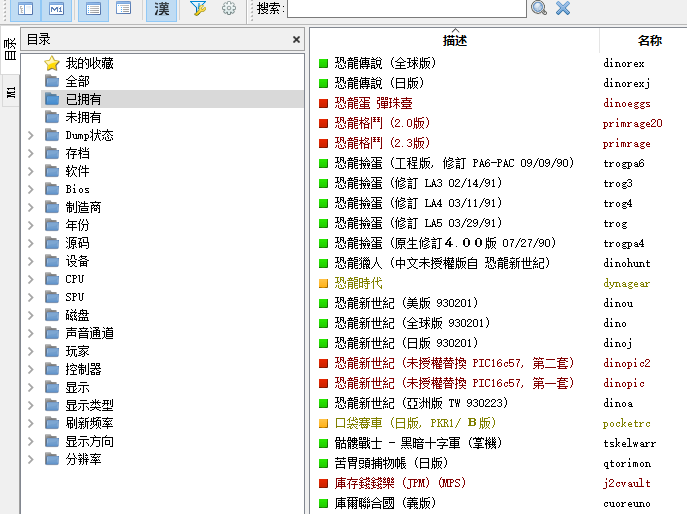Screen dimensions: 699x519
Task: Click the second list view icon
Action: point(123,9)
